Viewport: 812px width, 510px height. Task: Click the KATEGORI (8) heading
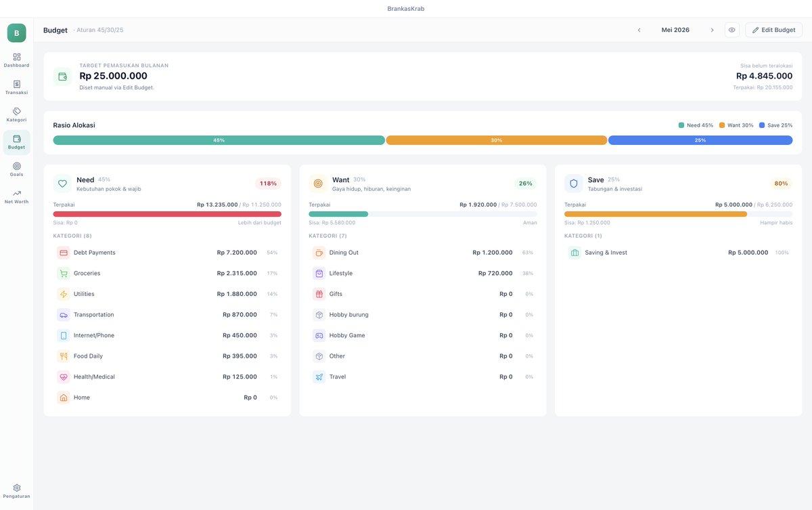[72, 236]
